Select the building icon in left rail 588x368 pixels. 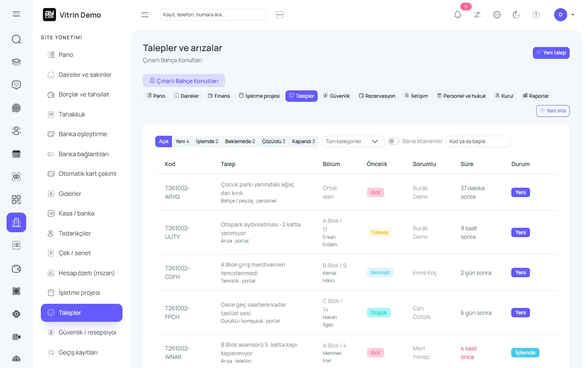[x=16, y=222]
